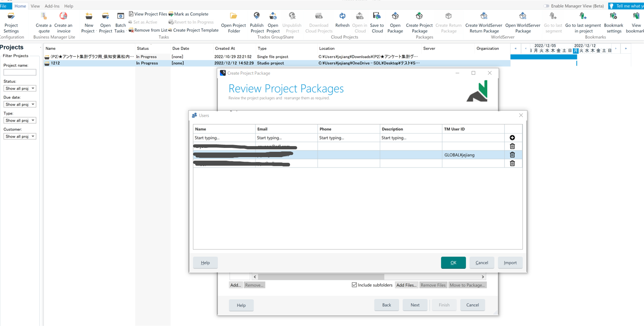
Task: Click Remove from List
Action: (148, 30)
